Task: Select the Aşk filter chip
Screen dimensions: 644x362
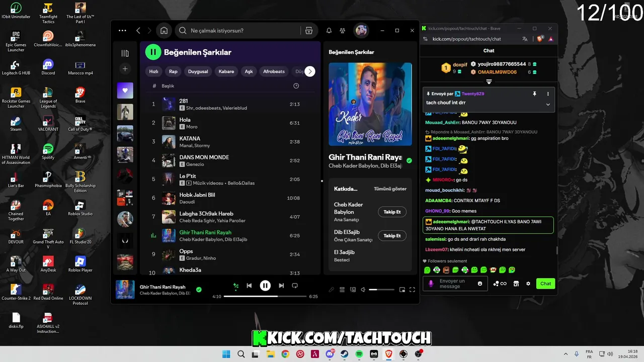Action: coord(249,71)
